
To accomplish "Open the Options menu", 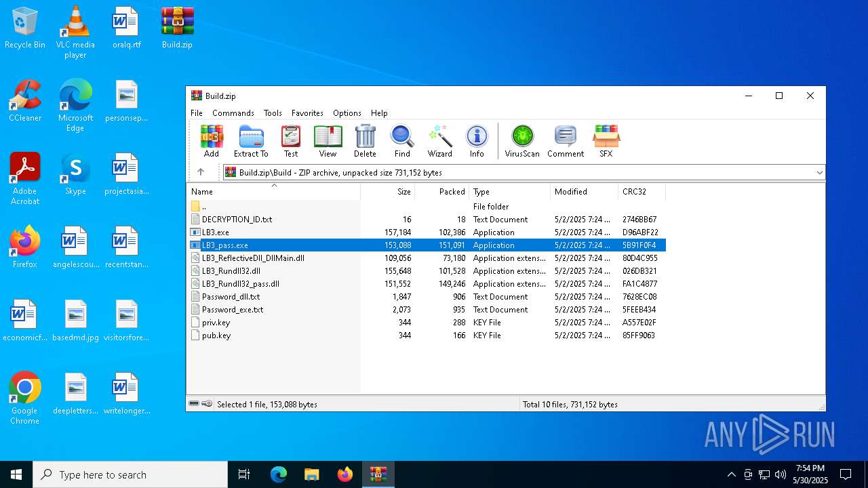I will (347, 113).
